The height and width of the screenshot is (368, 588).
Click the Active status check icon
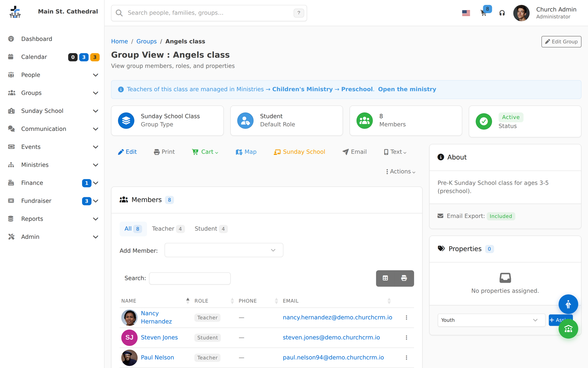(x=484, y=121)
